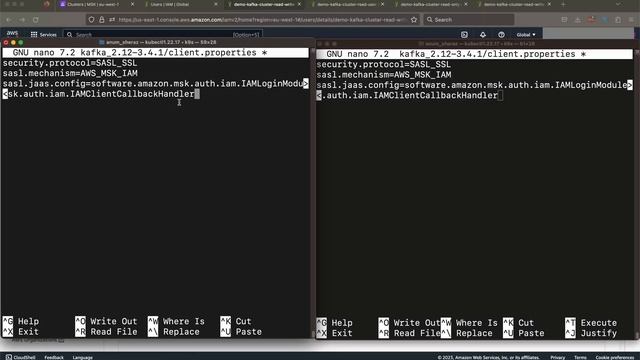The width and height of the screenshot is (640, 360).
Task: Open CloudShell link in AWS footer
Action: [20, 357]
